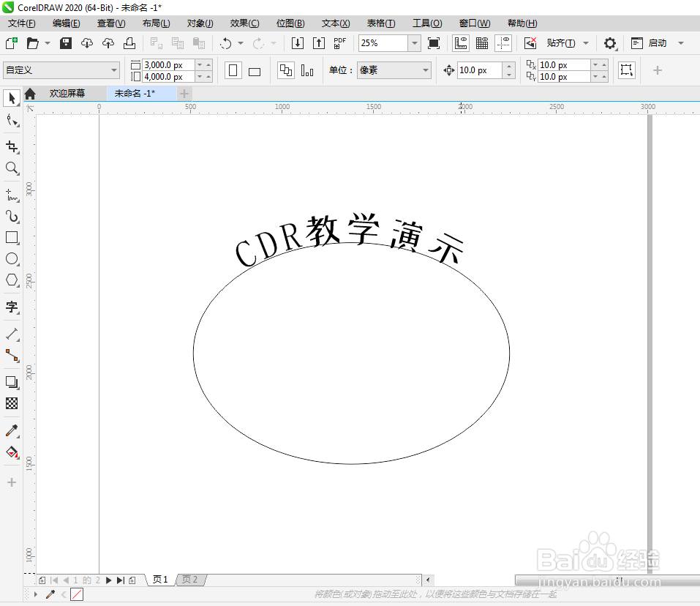
Task: Toggle apply layout to current page
Action: (307, 70)
